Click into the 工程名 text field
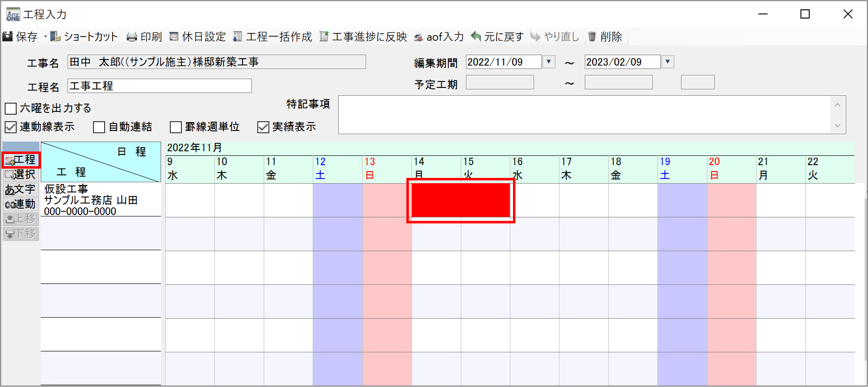 (159, 86)
